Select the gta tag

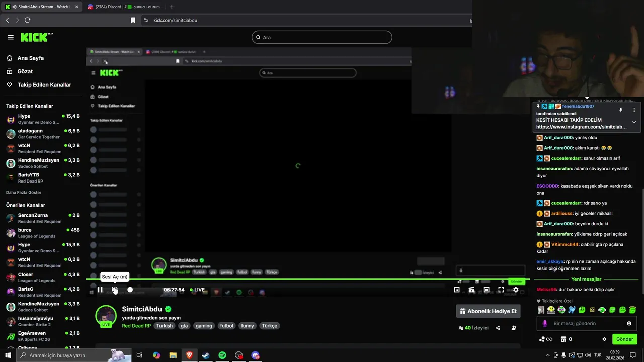[184, 326]
